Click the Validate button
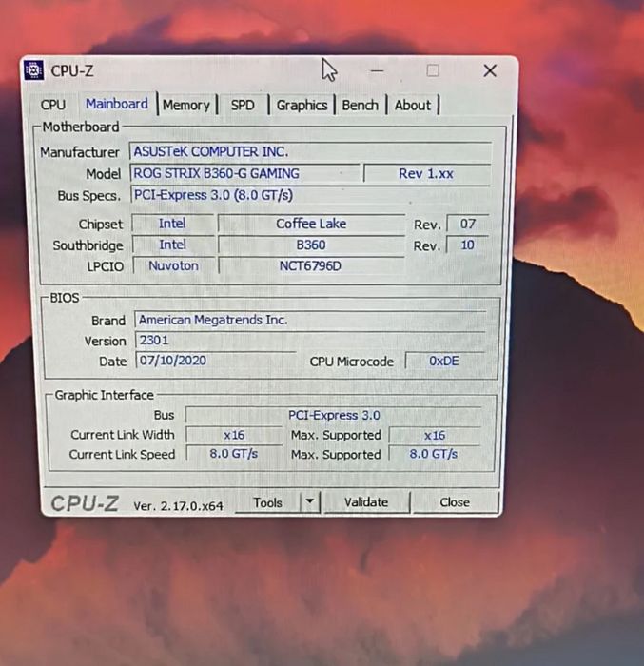 pyautogui.click(x=366, y=502)
